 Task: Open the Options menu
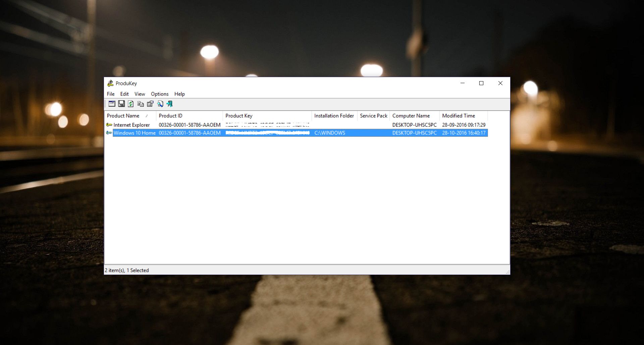(159, 94)
